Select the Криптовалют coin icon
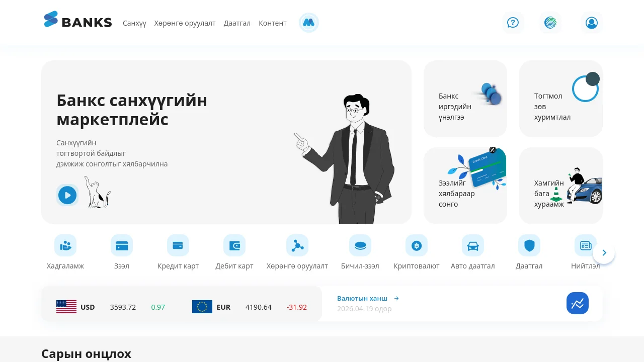The height and width of the screenshot is (362, 644). (x=417, y=245)
